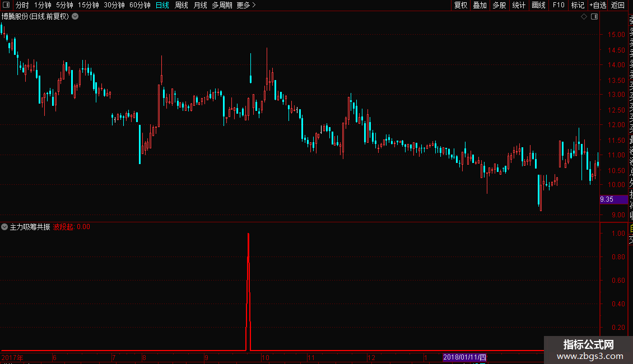Click the 2017年 label on time axis

tap(12, 357)
